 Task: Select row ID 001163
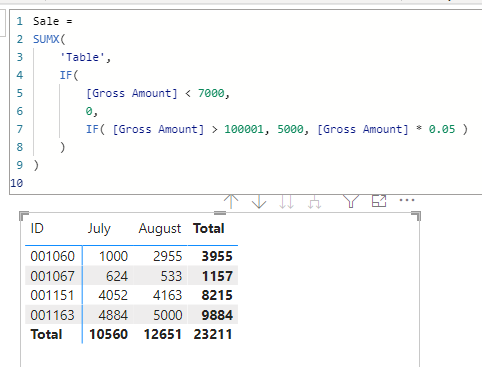click(52, 315)
